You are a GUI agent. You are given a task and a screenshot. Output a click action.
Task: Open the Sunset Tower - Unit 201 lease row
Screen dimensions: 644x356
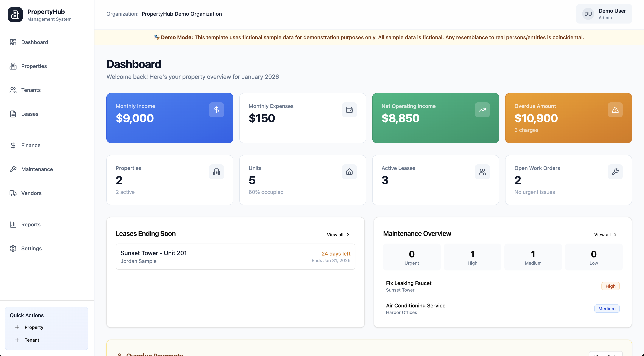[236, 257]
